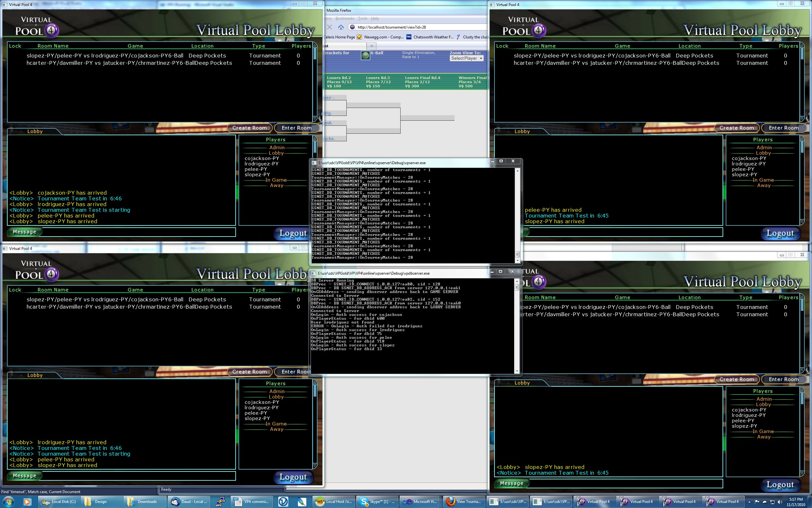
Task: Switch to Firefox View Tourna... taskbar button
Action: pos(464,502)
